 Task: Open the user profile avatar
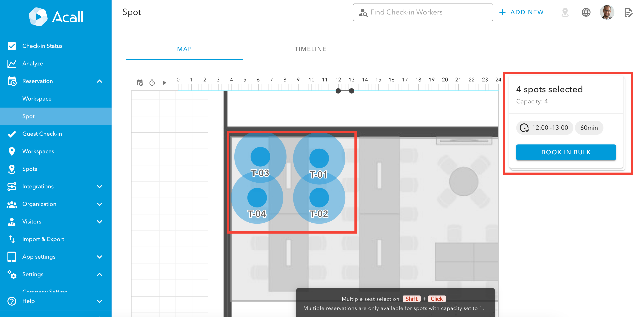[x=607, y=12]
